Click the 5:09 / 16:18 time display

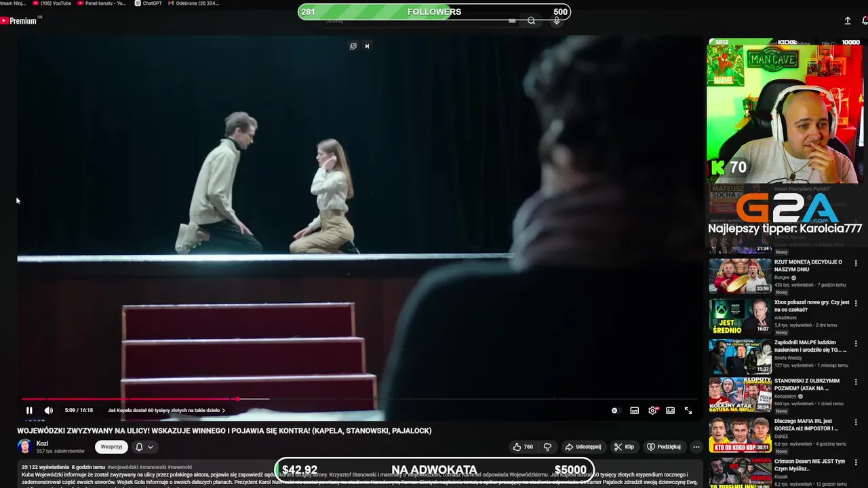[x=79, y=410]
